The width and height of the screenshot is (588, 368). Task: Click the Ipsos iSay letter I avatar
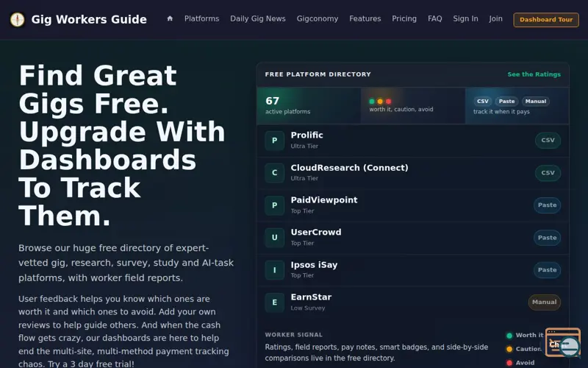tap(274, 270)
